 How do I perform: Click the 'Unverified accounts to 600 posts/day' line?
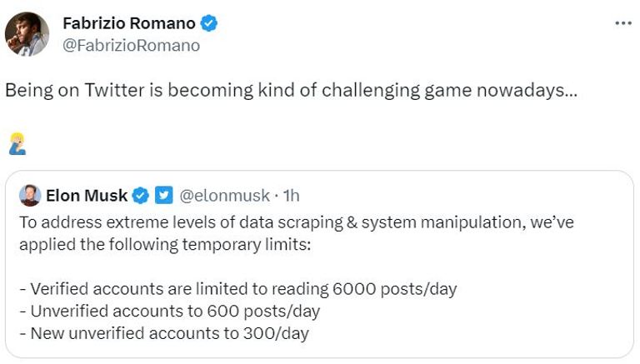(x=169, y=312)
